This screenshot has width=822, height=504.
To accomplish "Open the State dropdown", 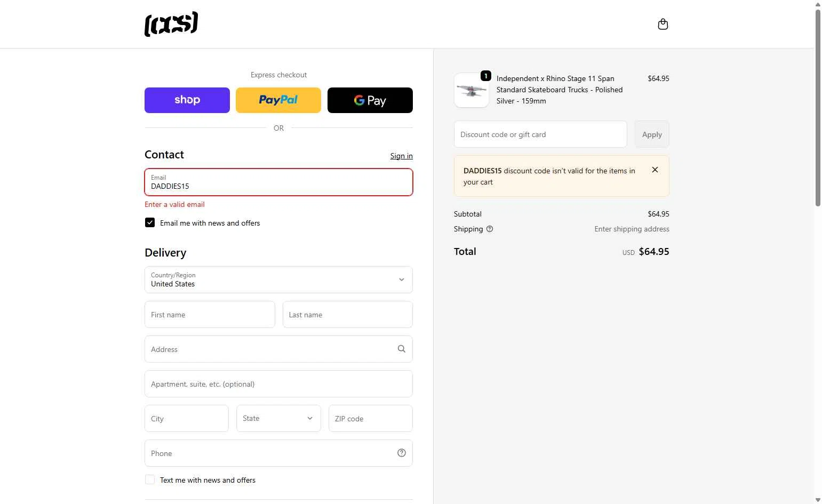I will coord(278,418).
